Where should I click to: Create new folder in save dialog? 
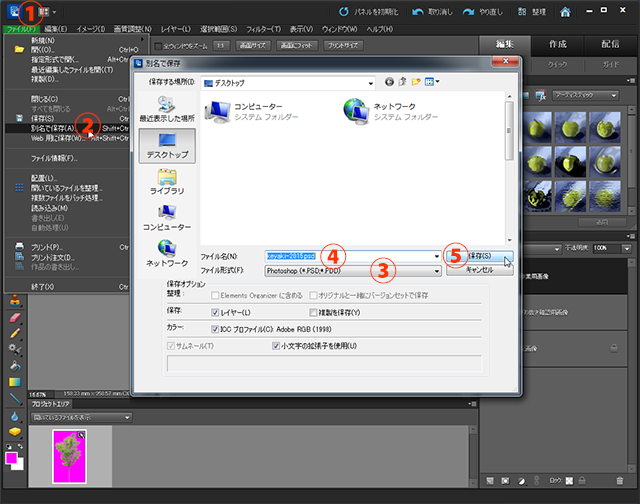[x=416, y=82]
